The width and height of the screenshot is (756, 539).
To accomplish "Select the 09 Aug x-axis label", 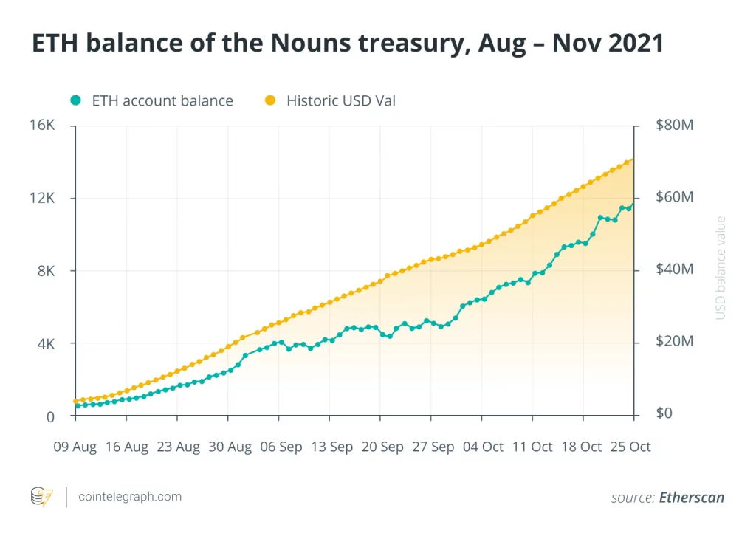I will pos(75,447).
